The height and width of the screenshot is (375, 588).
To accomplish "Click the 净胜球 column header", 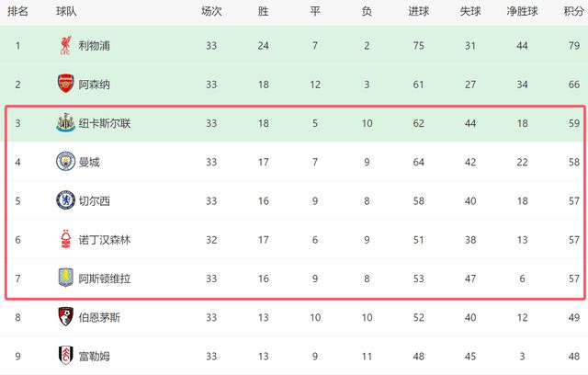I will pyautogui.click(x=522, y=12).
